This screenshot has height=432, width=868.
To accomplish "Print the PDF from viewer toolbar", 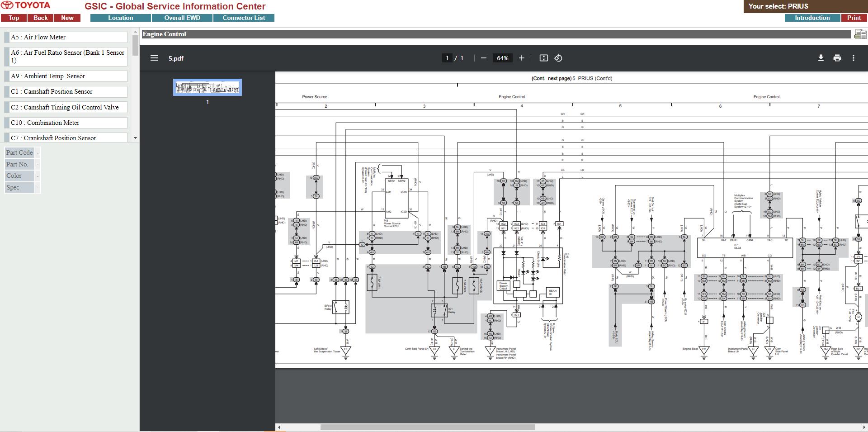I will 837,58.
